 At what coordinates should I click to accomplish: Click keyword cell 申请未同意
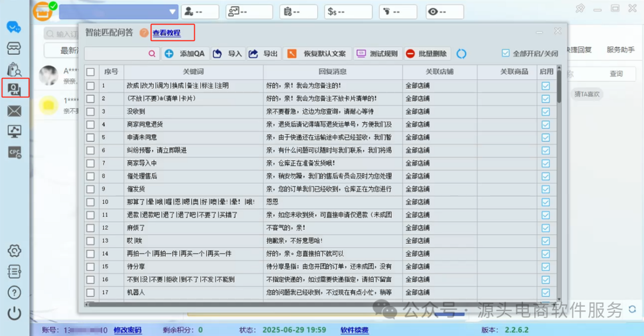193,138
